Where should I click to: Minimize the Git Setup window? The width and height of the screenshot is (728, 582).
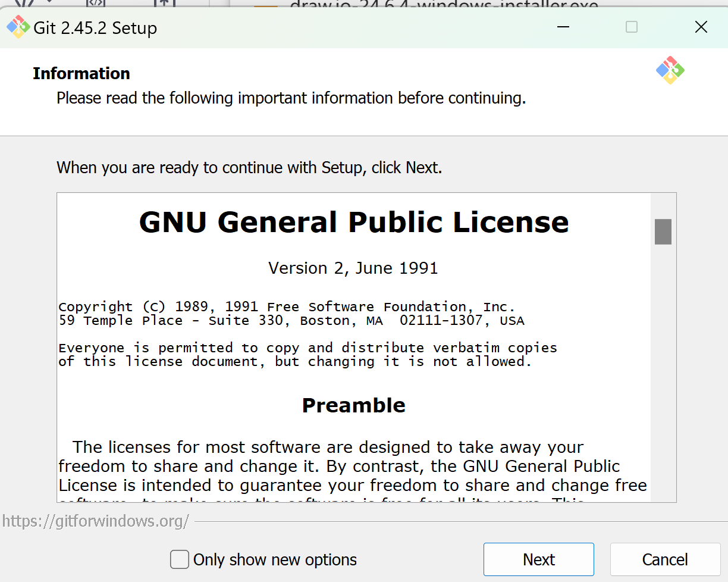coord(563,27)
